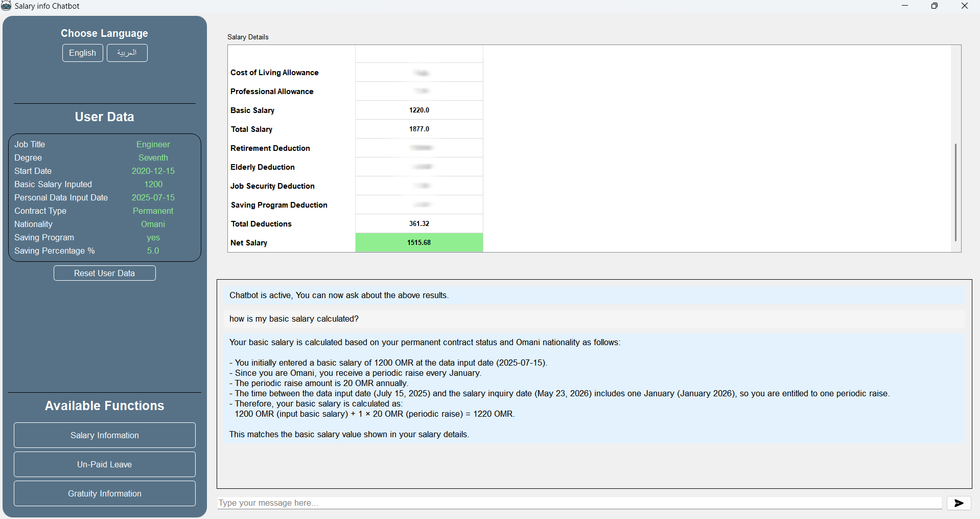Click the Total Deductions value 361.32
The image size is (980, 519).
click(419, 223)
